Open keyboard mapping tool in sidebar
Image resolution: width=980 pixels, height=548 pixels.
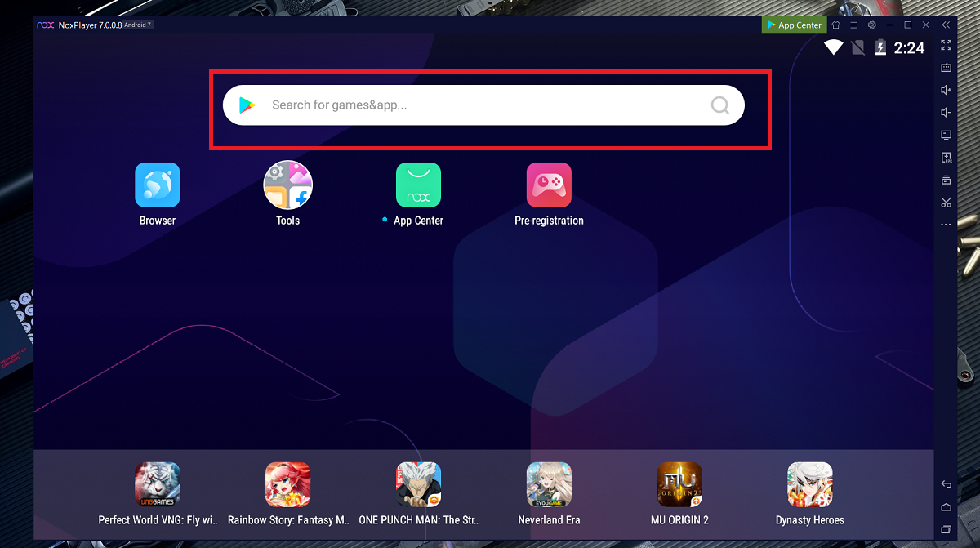(946, 68)
